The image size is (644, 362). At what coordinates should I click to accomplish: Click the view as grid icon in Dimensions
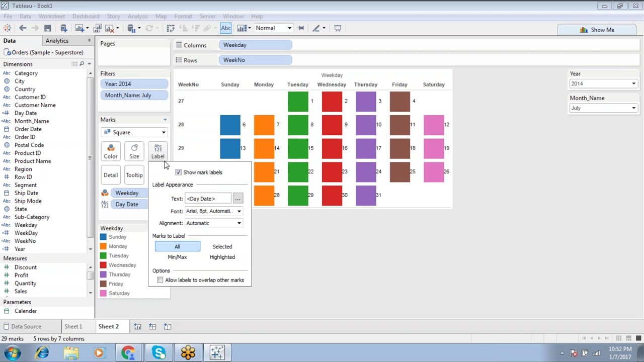click(74, 64)
